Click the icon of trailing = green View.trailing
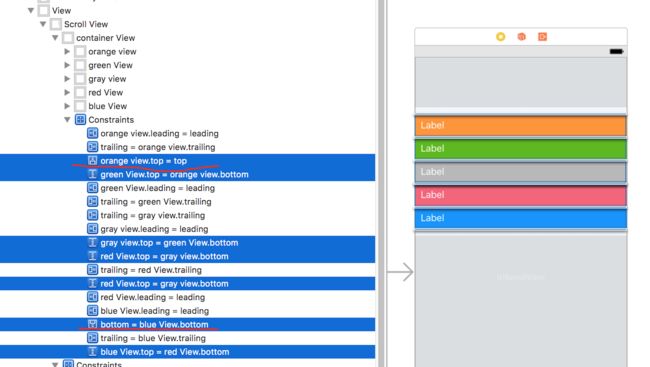650x367 pixels. point(92,202)
